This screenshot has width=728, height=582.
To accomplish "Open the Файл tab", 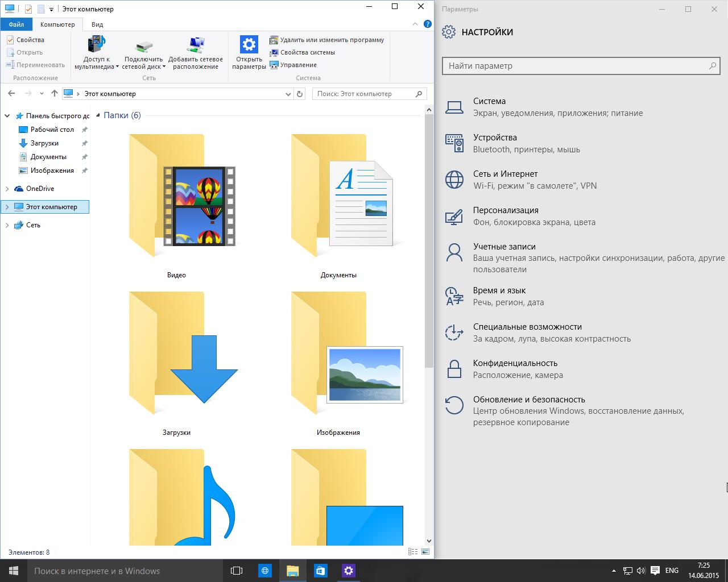I will (x=16, y=24).
